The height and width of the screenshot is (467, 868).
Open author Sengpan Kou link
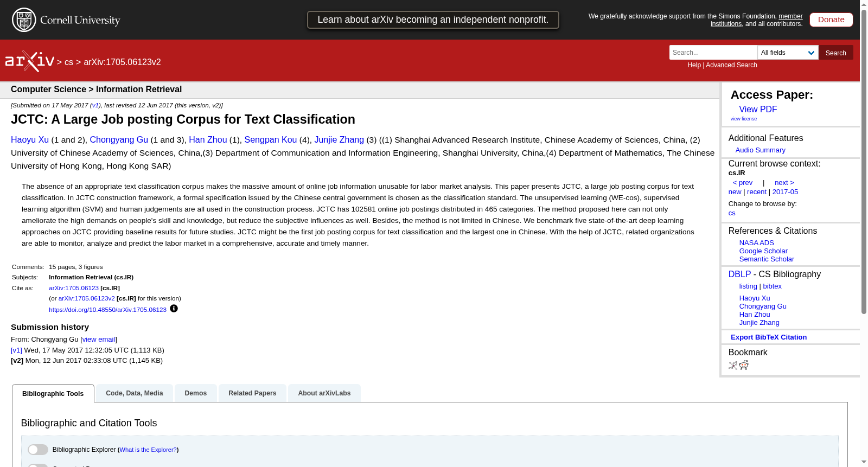point(271,140)
